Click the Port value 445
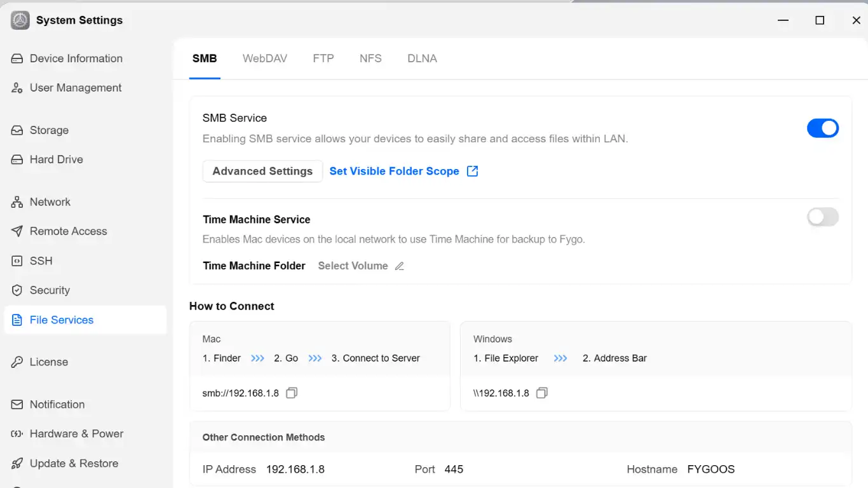Image resolution: width=868 pixels, height=488 pixels. point(454,470)
